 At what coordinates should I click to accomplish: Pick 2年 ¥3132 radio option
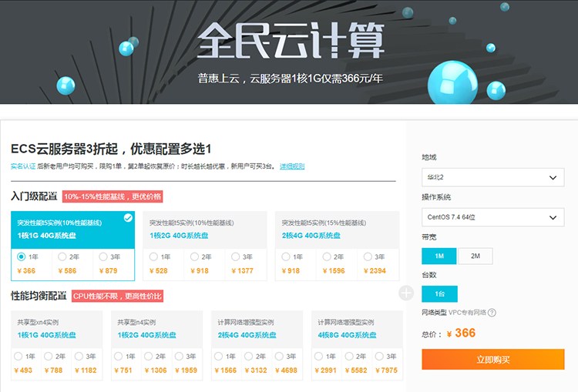(249, 356)
